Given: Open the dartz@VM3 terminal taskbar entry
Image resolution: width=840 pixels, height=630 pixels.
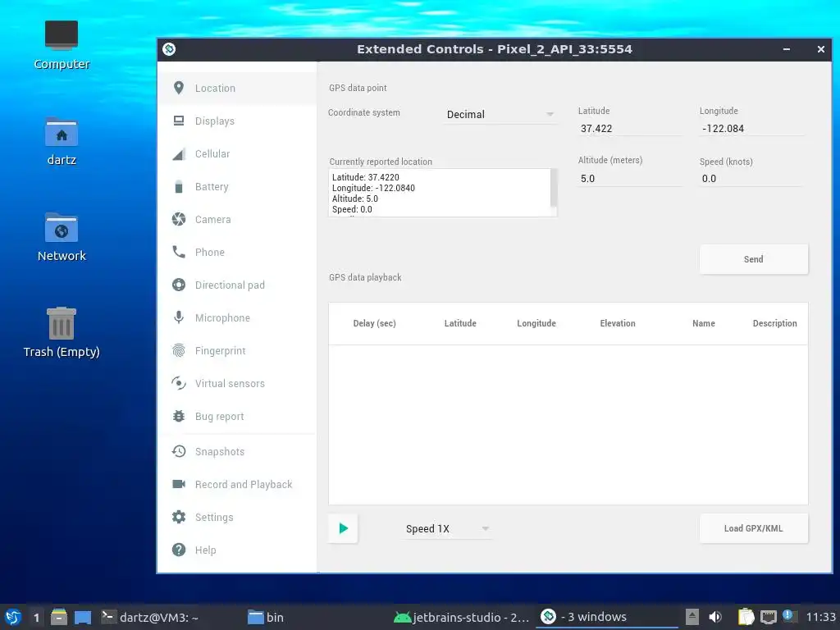Looking at the screenshot, I should coord(150,617).
